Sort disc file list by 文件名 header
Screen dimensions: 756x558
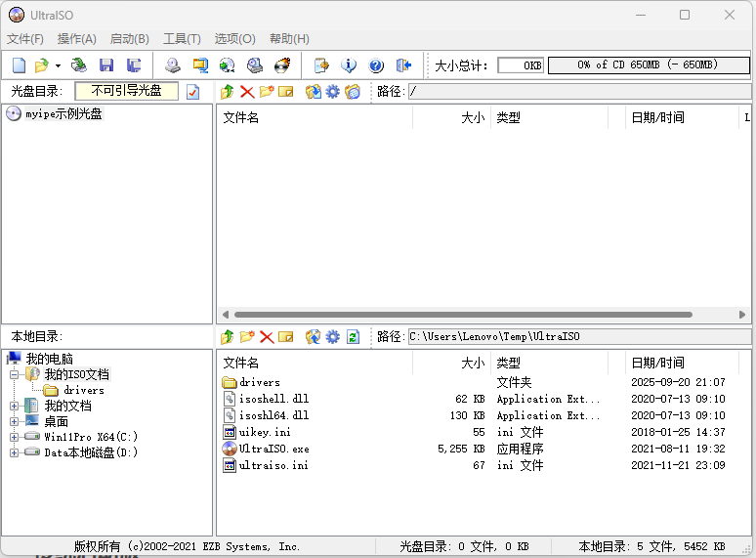click(x=315, y=117)
